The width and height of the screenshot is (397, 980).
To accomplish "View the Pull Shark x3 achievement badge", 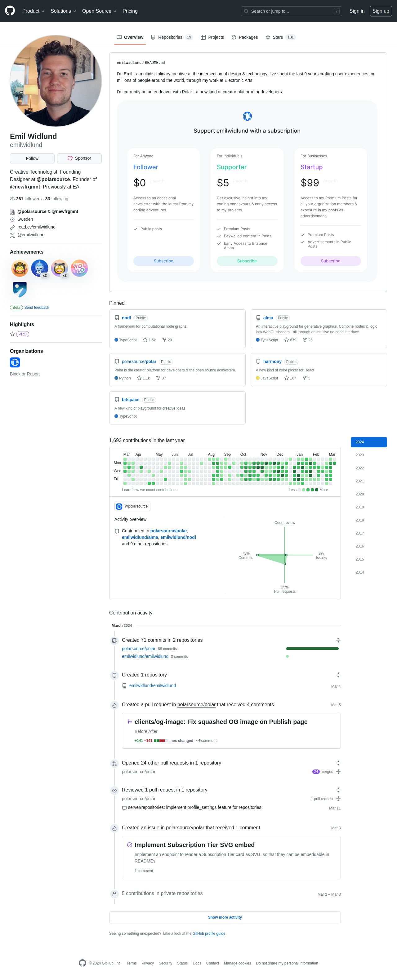I will tap(40, 268).
